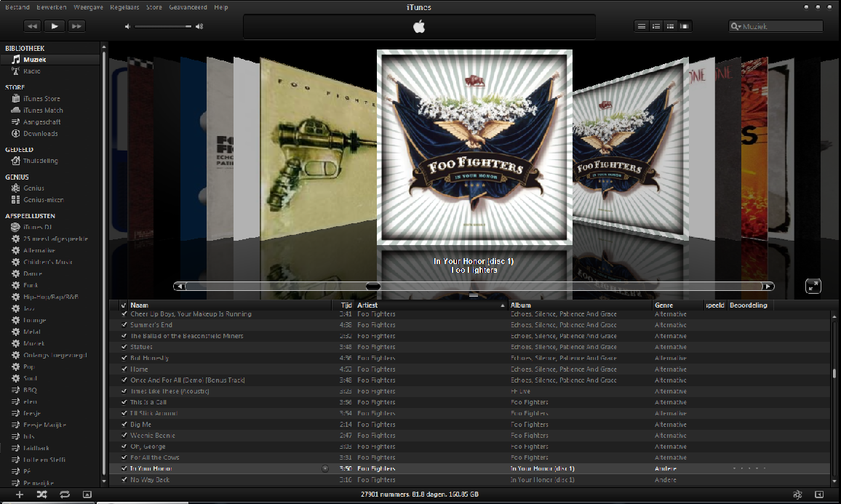Select the Hip-Hop/Rap/R&B smart playlist
Screen dimensions: 841x504
point(50,297)
